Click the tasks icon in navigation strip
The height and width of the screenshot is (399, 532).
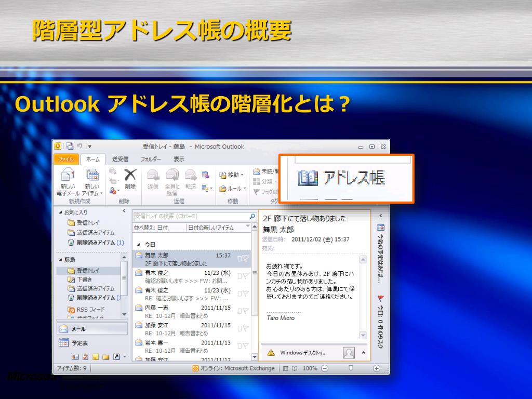tap(86, 356)
